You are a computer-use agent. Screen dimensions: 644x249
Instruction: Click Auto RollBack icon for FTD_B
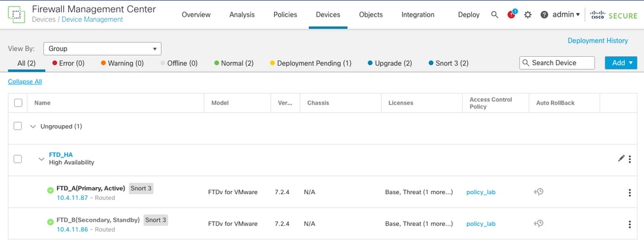(x=538, y=224)
